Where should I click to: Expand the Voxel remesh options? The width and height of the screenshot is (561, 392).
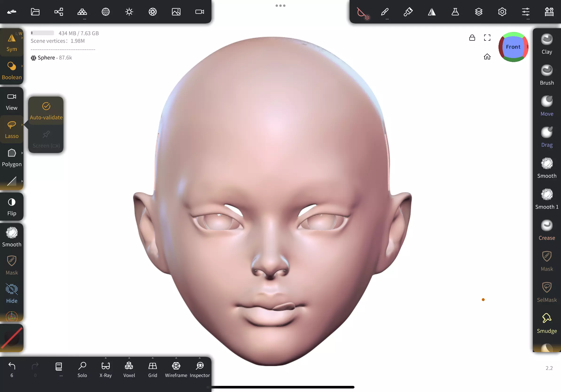click(129, 358)
